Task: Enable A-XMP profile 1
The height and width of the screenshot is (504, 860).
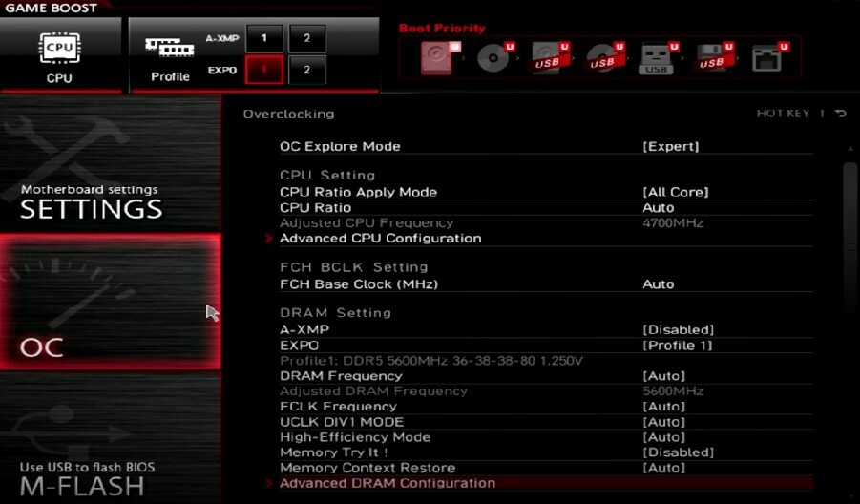Action: click(264, 39)
